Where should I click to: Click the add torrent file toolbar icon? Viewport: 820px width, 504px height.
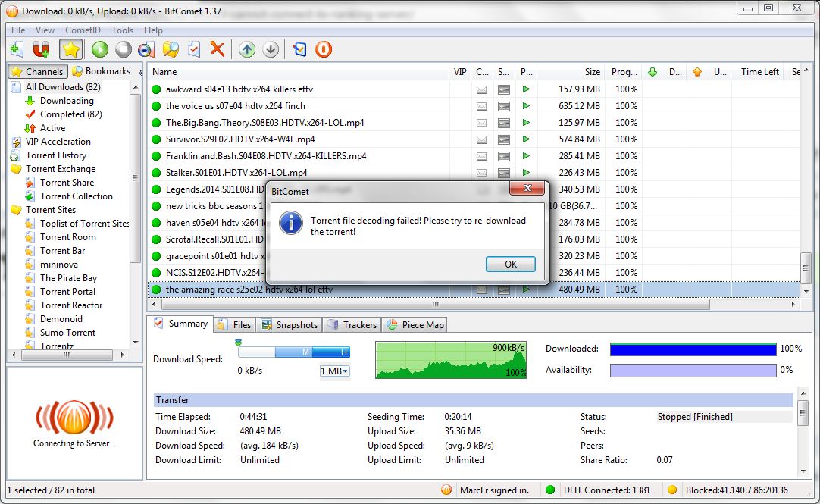tap(17, 49)
